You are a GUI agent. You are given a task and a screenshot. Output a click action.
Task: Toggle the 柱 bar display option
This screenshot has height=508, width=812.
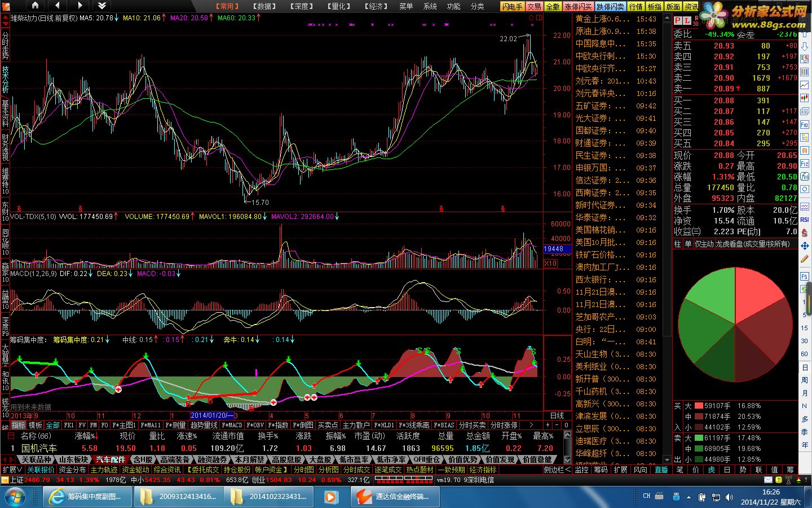pyautogui.click(x=677, y=244)
